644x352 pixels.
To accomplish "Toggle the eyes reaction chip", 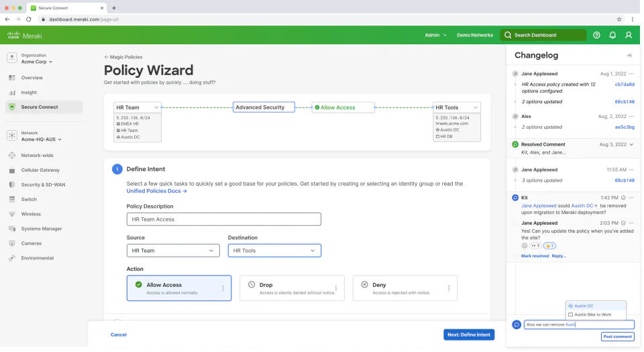I will 535,246.
